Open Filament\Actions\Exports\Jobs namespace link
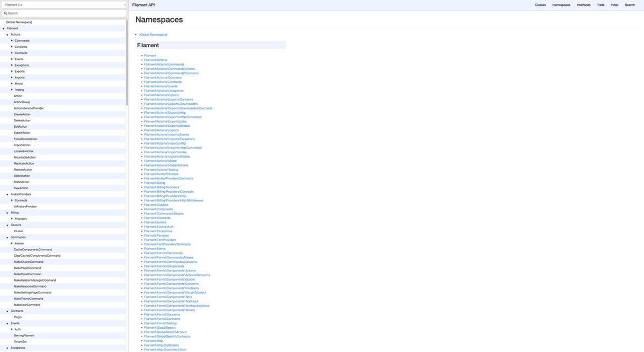Screen dimensions: 644x352 point(165,121)
